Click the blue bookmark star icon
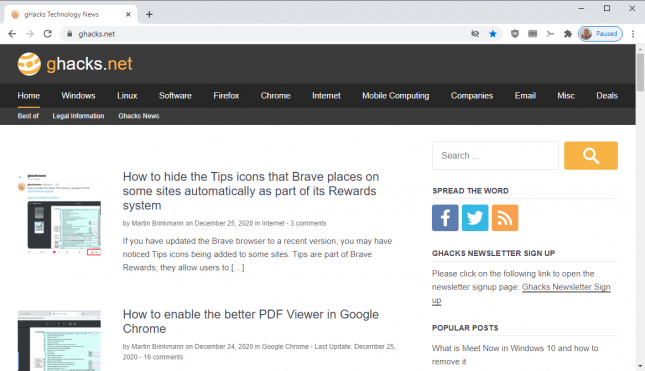645x371 pixels. point(493,34)
